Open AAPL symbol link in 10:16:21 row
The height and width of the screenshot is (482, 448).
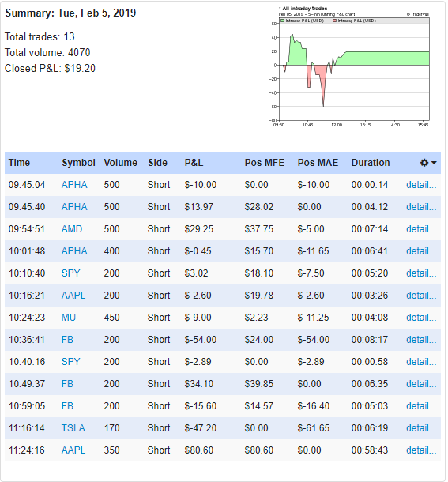coord(73,296)
